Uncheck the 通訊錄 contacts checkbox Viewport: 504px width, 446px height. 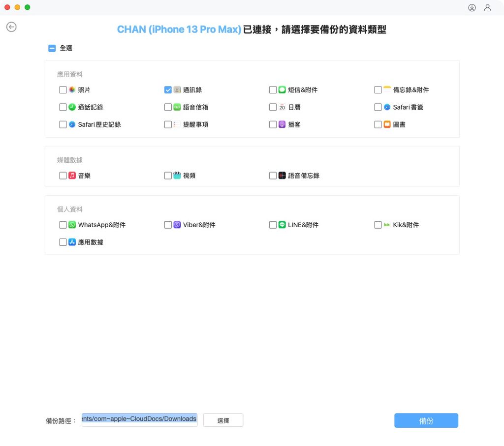168,89
